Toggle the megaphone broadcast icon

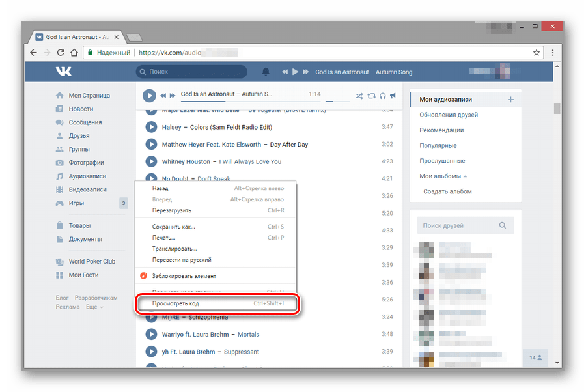point(393,96)
